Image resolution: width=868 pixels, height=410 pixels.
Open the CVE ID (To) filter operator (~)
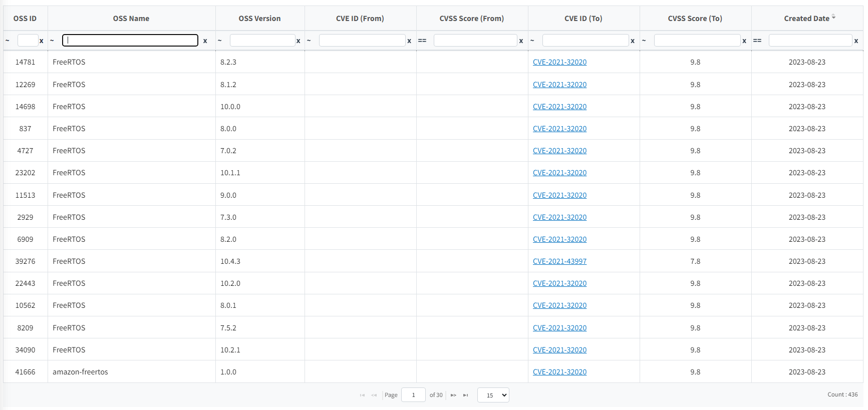coord(532,41)
